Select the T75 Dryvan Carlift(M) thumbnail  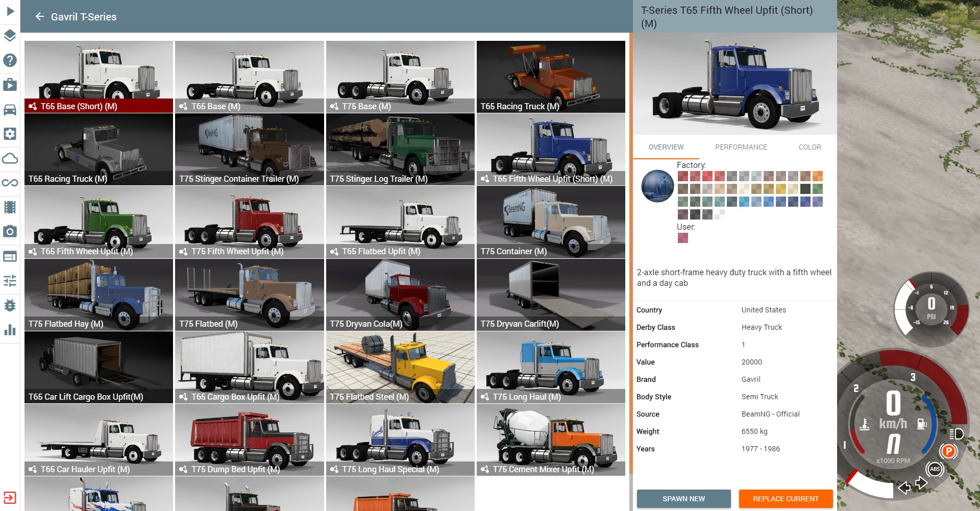[x=551, y=295]
